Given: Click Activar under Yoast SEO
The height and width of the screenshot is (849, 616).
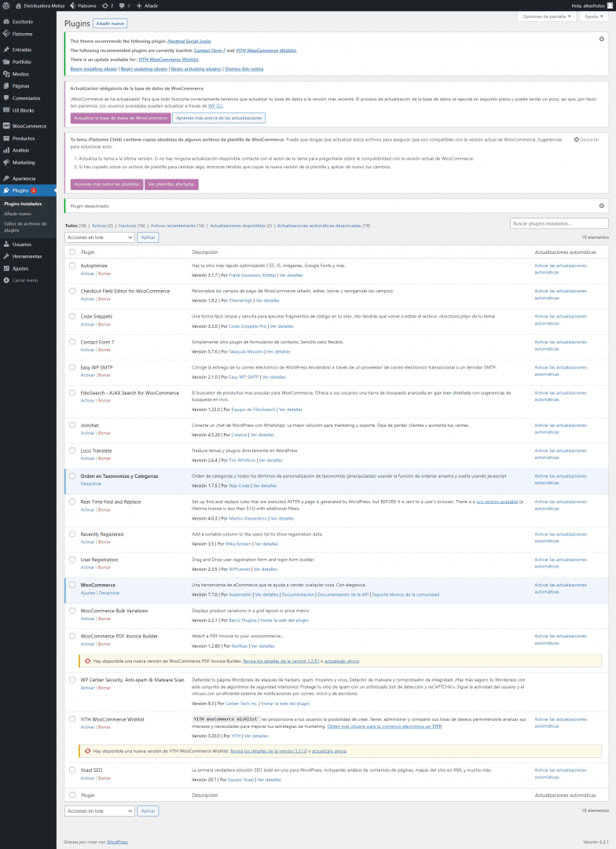Looking at the screenshot, I should 87,778.
